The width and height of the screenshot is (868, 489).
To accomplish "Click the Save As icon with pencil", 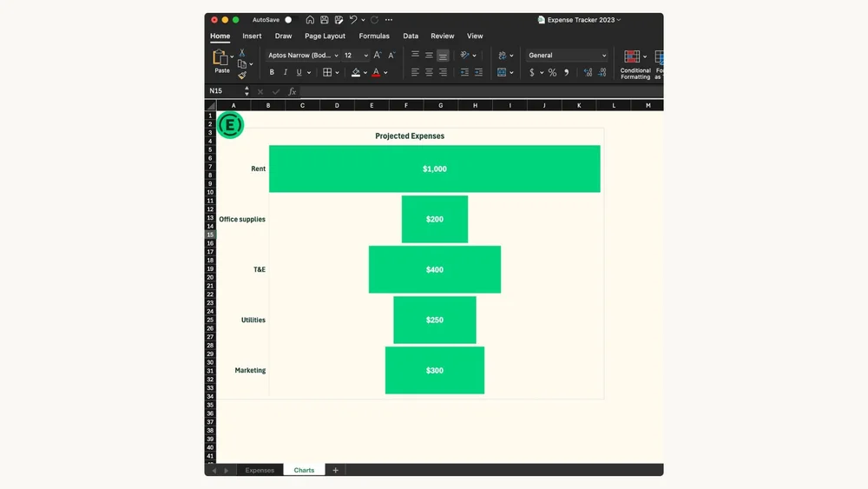I will (339, 20).
